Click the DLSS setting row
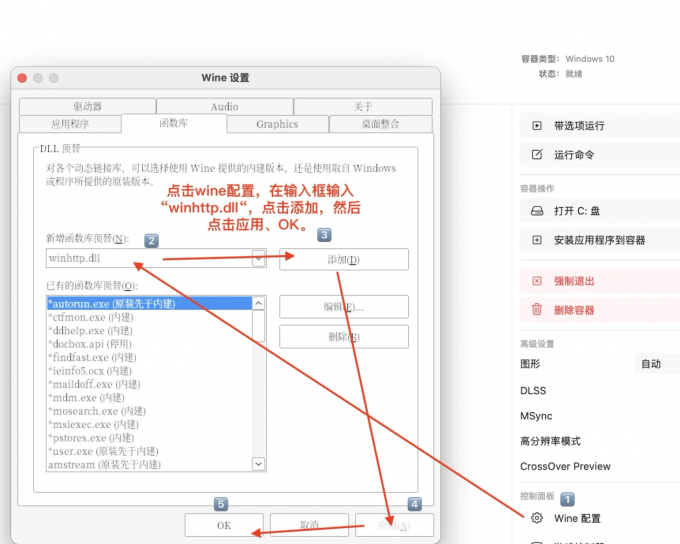 click(600, 390)
